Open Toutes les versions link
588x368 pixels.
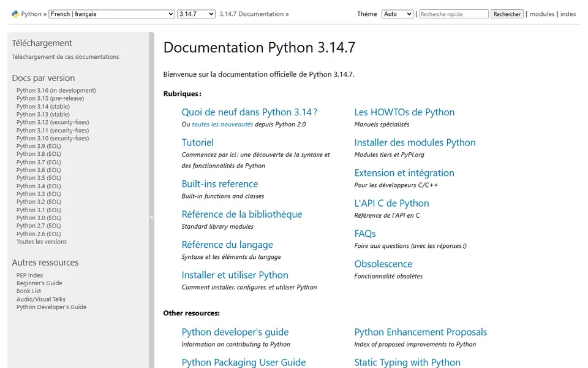[x=42, y=242]
